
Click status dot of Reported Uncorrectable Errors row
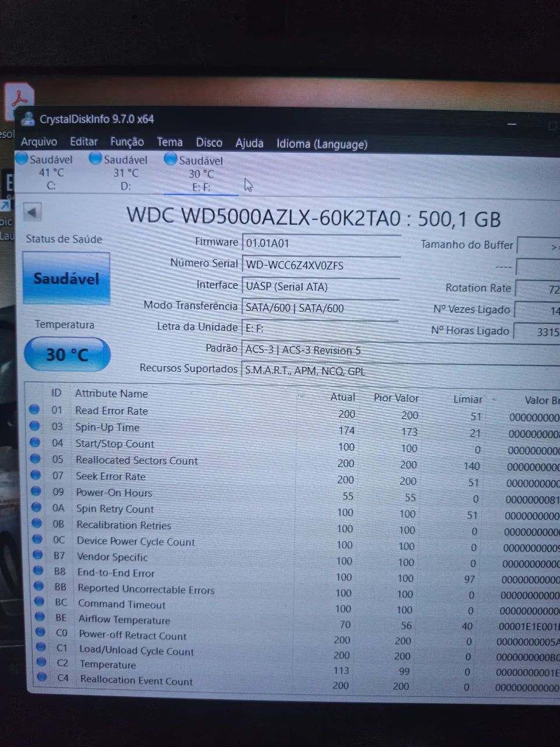coord(39,586)
